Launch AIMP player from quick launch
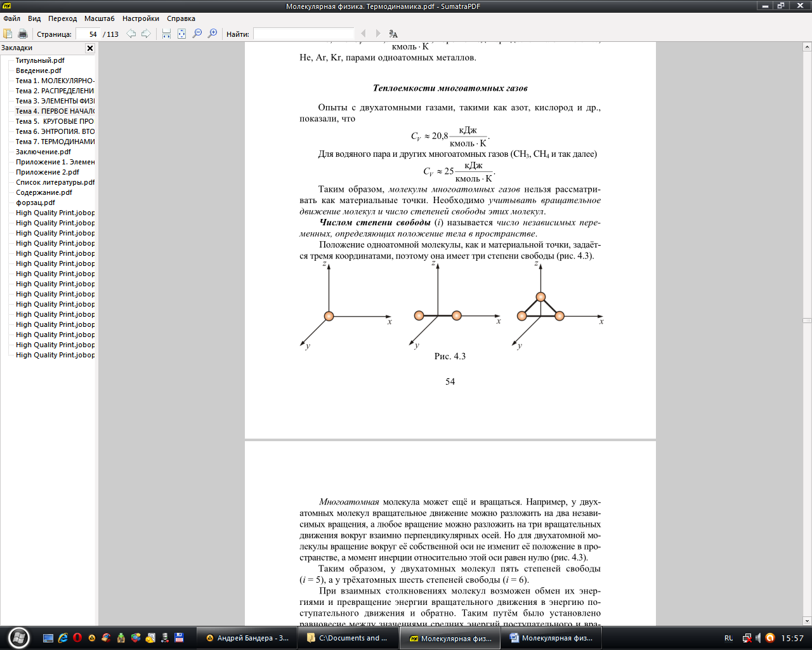 point(92,638)
